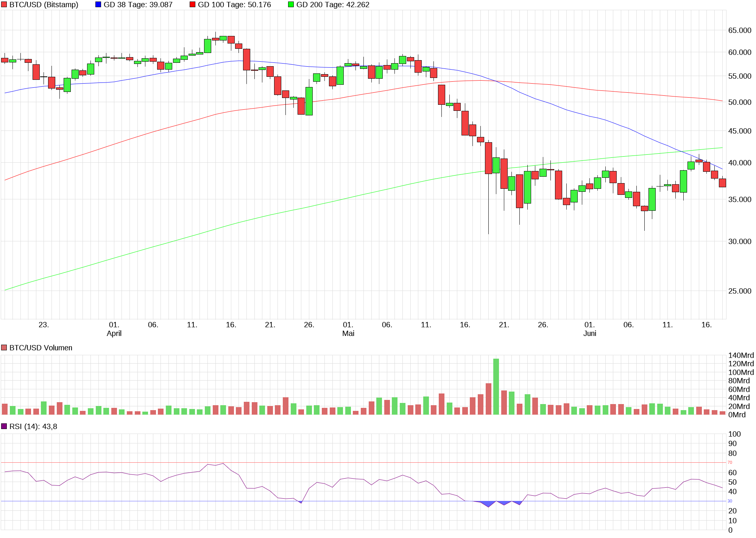Click the April month label on axis

(114, 333)
